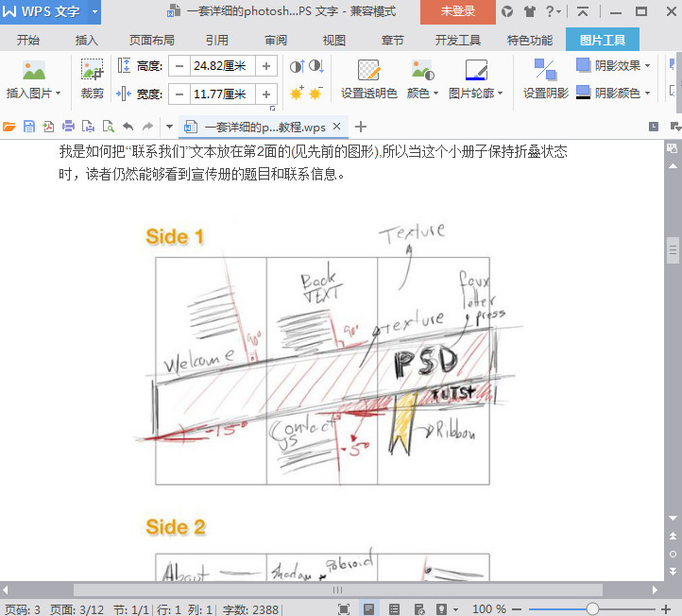The height and width of the screenshot is (616, 682).
Task: Open the 开发工具 tab
Action: coord(457,40)
